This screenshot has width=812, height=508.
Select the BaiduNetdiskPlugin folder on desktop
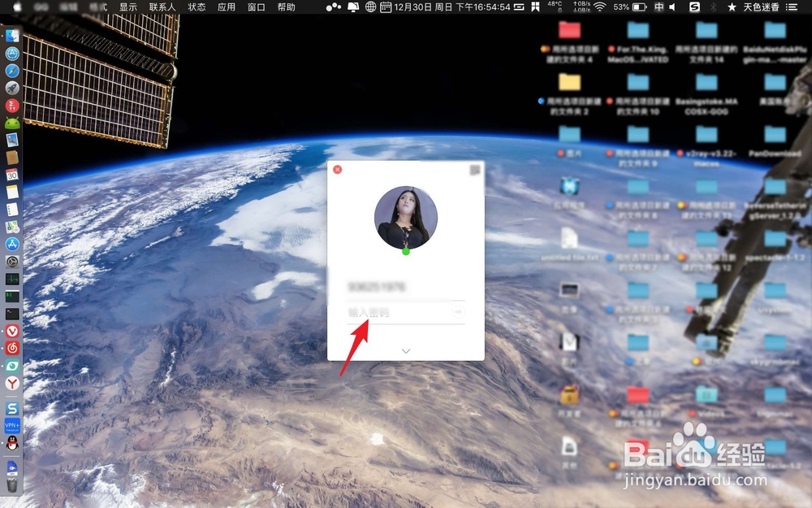[775, 30]
